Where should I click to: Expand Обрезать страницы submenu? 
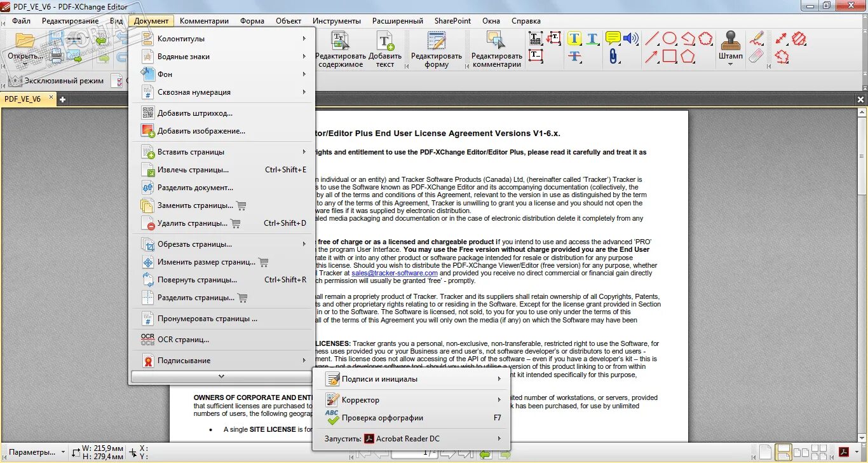(221, 244)
